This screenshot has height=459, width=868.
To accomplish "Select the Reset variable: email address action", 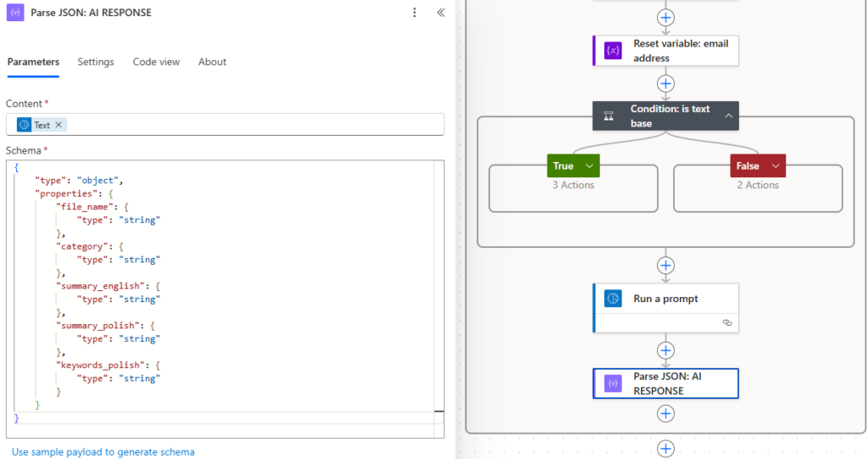I will click(665, 50).
